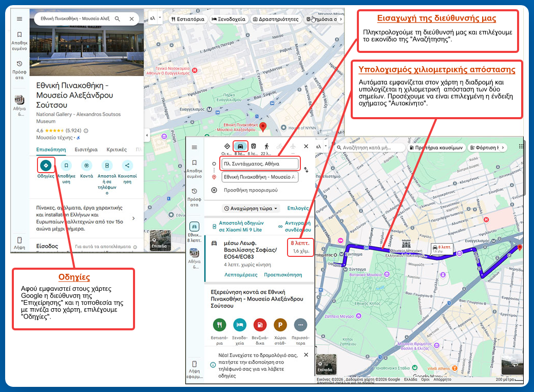The height and width of the screenshot is (392, 534).
Task: Collapse place side panel with arrow handle
Action: 147,135
